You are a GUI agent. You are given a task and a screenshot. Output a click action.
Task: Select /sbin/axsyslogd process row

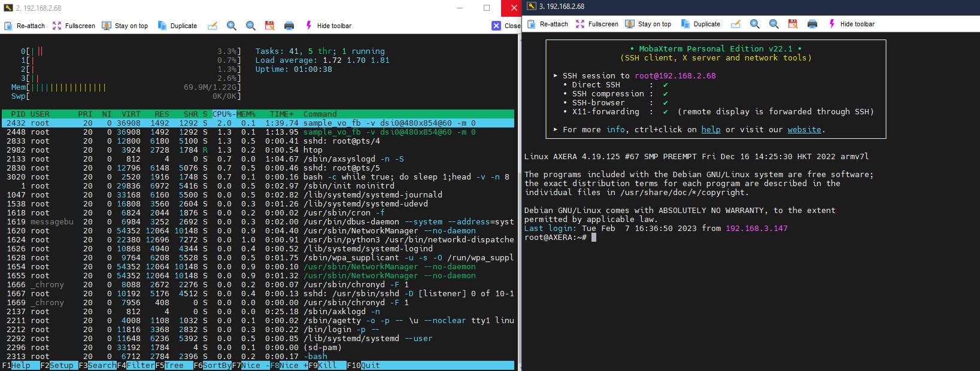click(x=258, y=159)
